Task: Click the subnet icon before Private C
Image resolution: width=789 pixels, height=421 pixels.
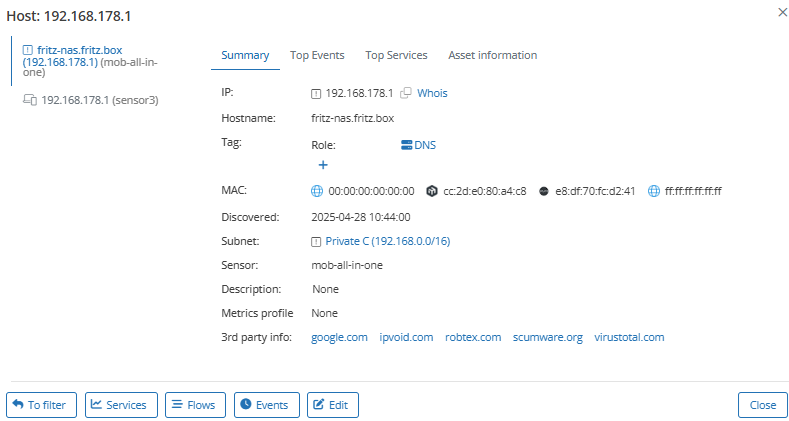Action: point(317,241)
